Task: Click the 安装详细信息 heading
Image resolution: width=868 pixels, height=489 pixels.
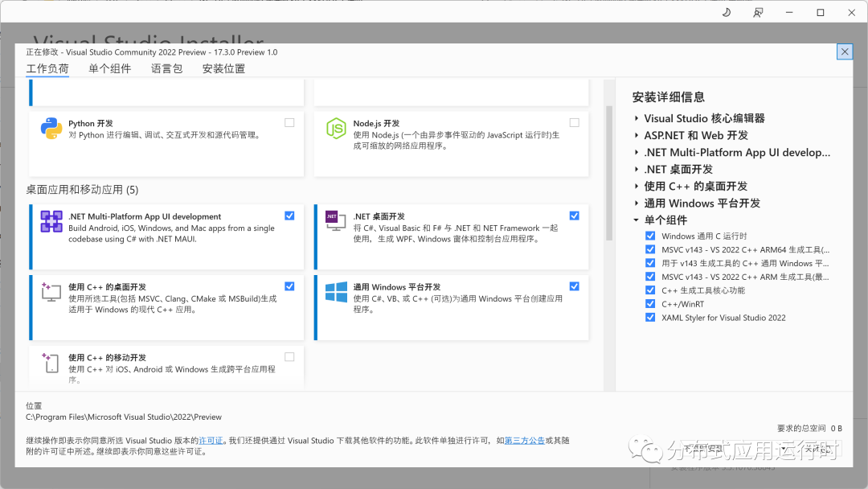Action: click(x=669, y=97)
